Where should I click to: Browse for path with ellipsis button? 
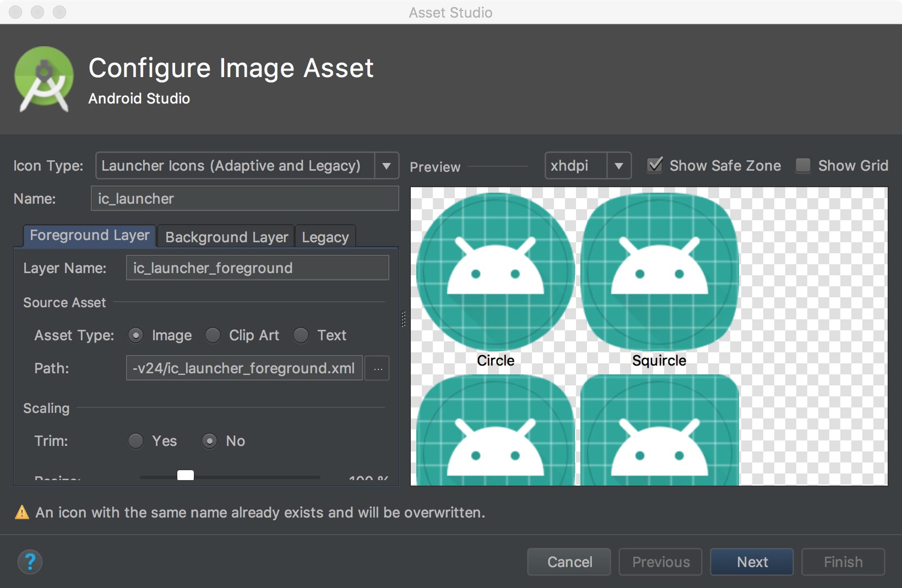[x=378, y=368]
